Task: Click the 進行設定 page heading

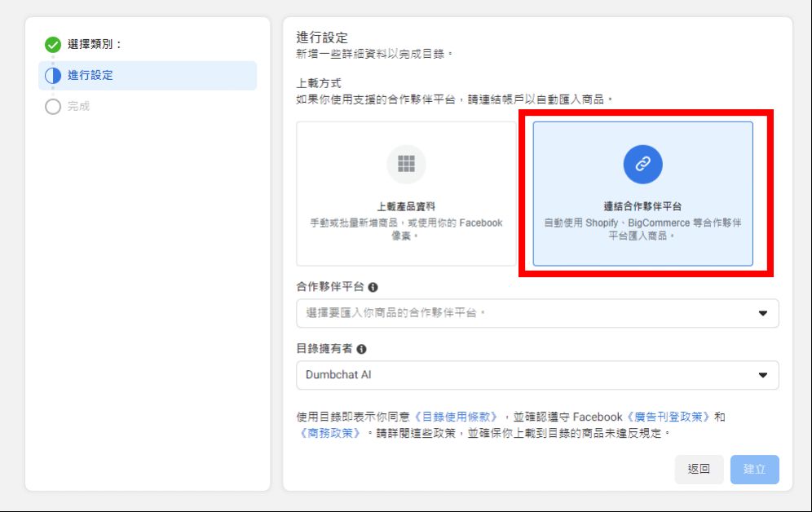Action: [x=322, y=38]
